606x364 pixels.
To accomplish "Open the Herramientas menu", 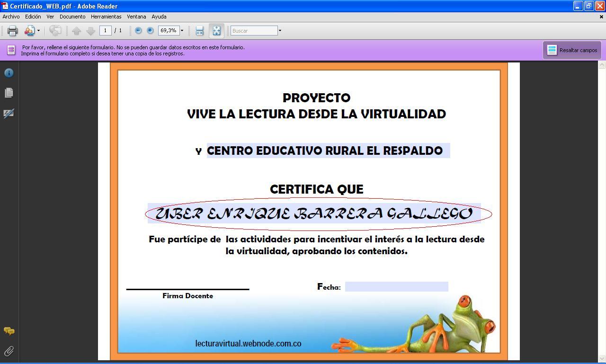I will 106,17.
